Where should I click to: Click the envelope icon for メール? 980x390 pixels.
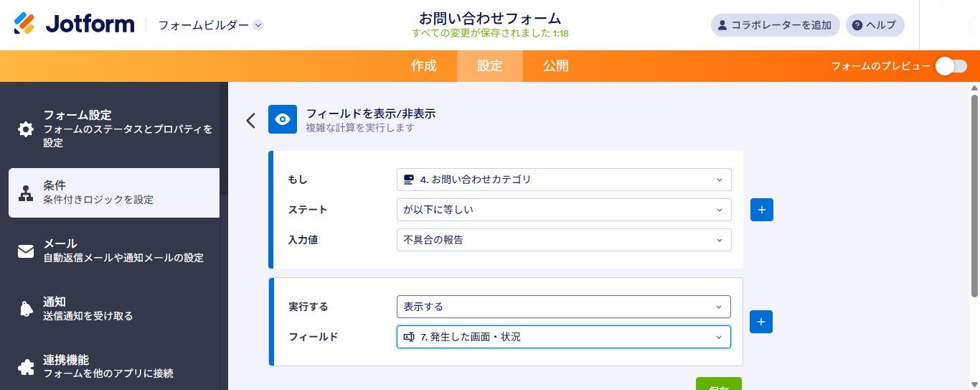26,251
